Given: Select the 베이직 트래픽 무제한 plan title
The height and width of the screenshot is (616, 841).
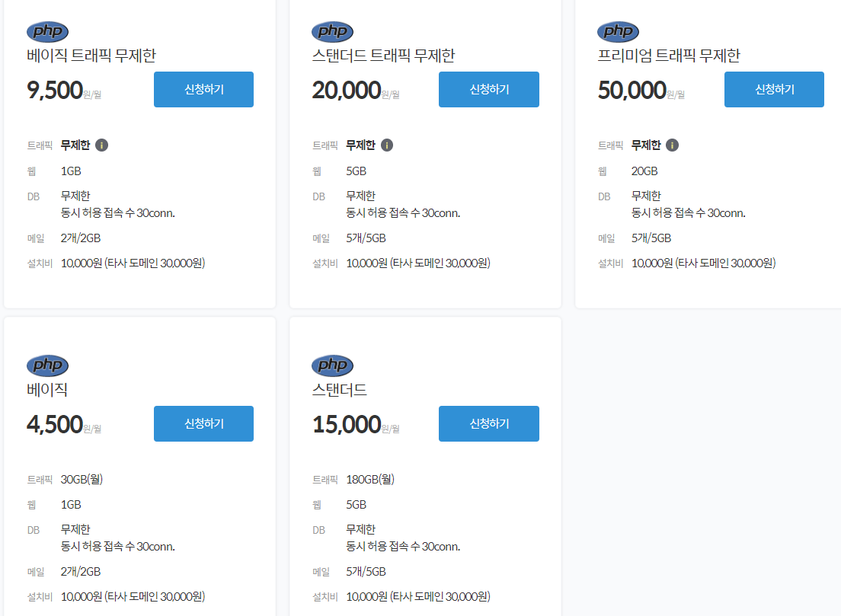Looking at the screenshot, I should (x=91, y=56).
